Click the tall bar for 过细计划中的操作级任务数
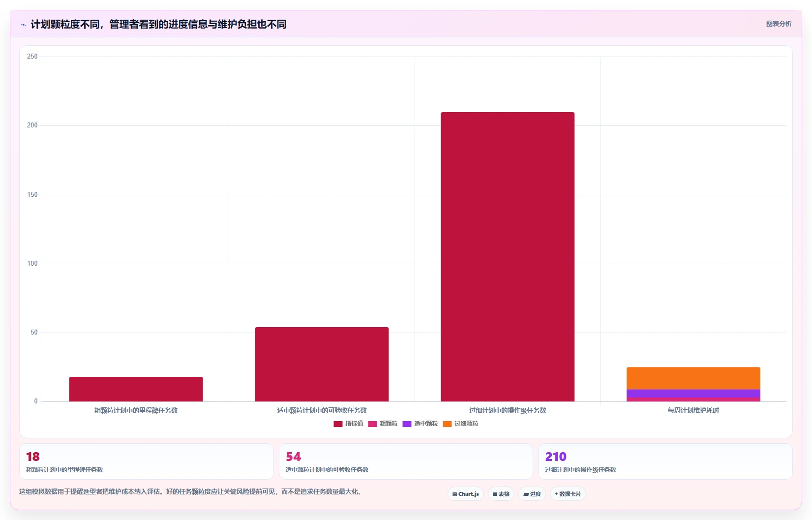The image size is (812, 520). click(x=508, y=257)
